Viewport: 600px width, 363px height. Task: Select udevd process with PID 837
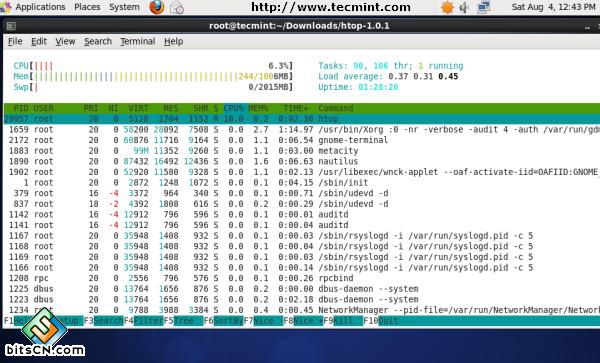(x=302, y=204)
